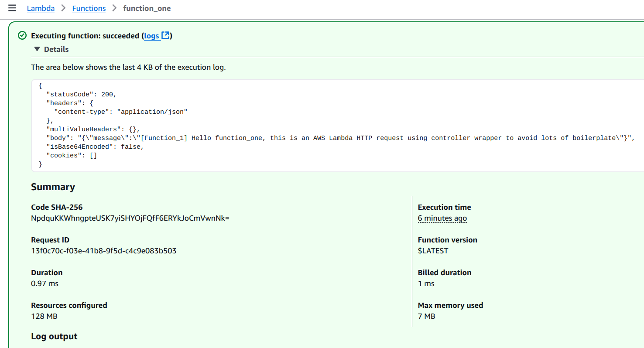644x348 pixels.
Task: Collapse the Details disclosure triangle
Action: click(x=37, y=49)
